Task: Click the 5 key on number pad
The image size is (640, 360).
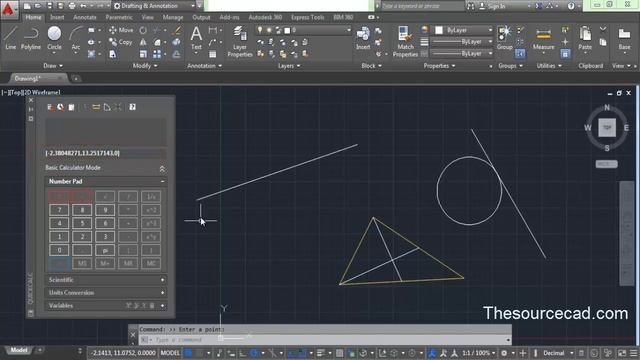Action: (x=82, y=223)
